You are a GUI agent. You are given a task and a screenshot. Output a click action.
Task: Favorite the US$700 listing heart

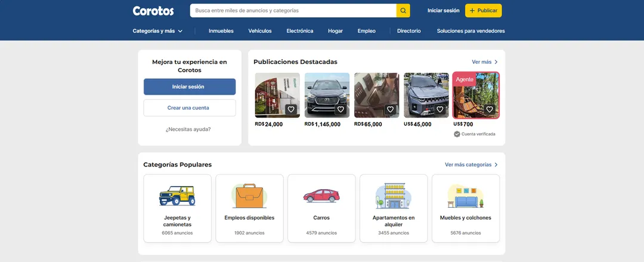(489, 109)
